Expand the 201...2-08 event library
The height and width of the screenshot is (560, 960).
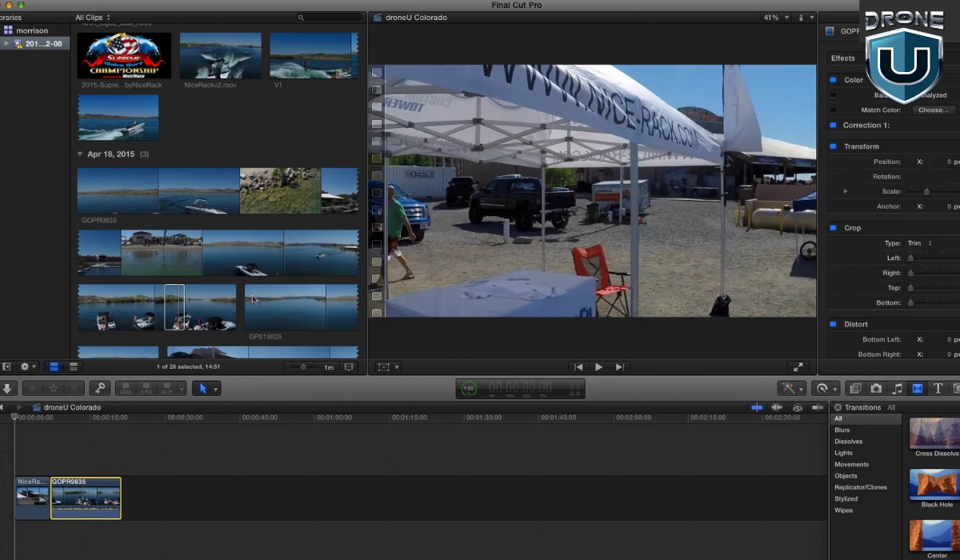pos(7,43)
